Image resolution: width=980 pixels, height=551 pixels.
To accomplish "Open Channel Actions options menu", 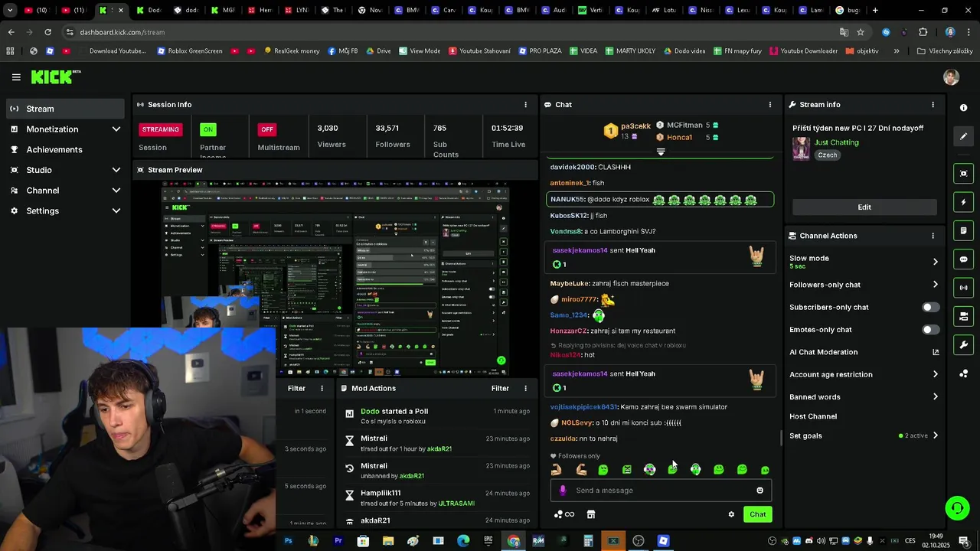I will (x=933, y=236).
